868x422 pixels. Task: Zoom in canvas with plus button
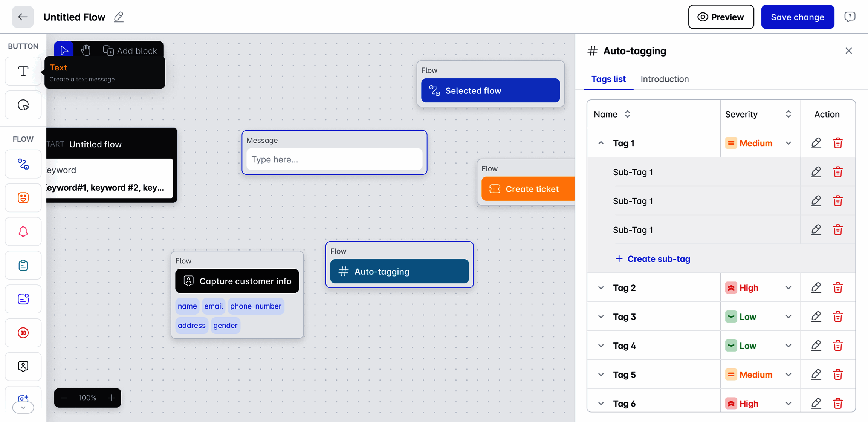click(x=112, y=398)
